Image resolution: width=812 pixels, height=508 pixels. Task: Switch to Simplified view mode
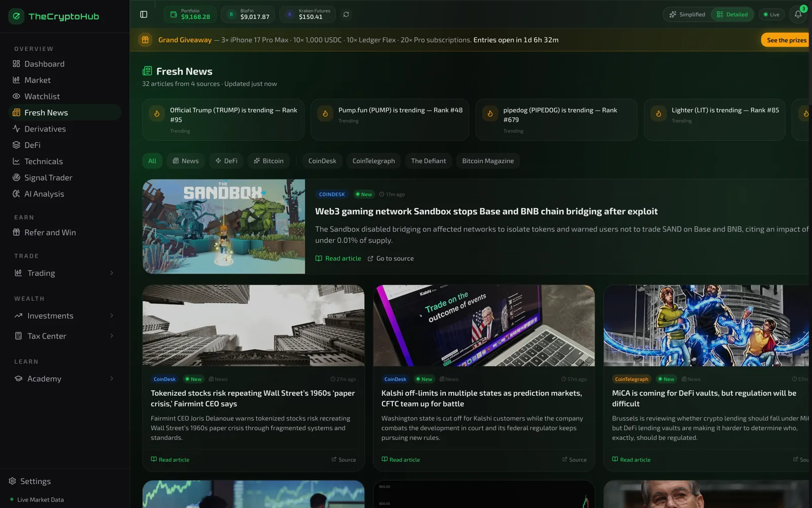[687, 14]
